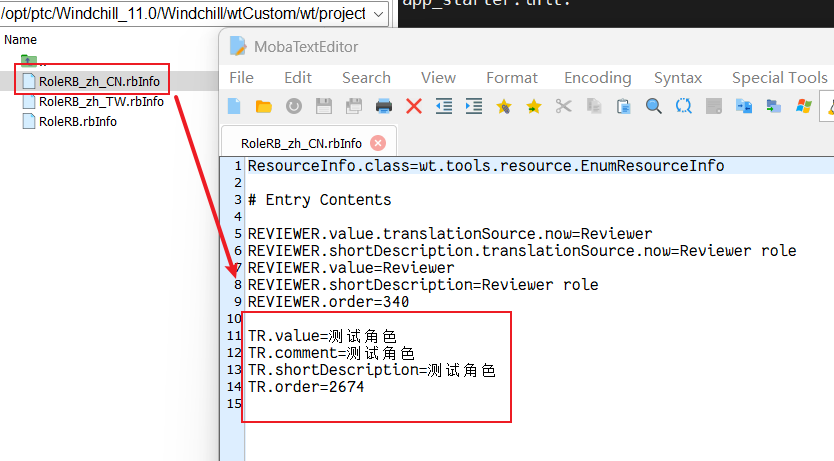This screenshot has width=834, height=461.
Task: Select RoleRB_zh_TW.rbInfo in file list
Action: coord(101,102)
